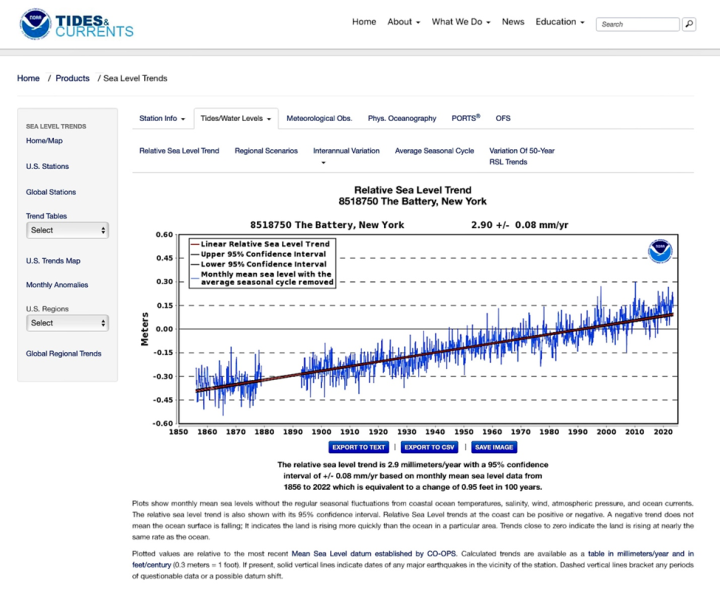Open the Trend Tables select box
Image resolution: width=720 pixels, height=594 pixels.
click(67, 230)
